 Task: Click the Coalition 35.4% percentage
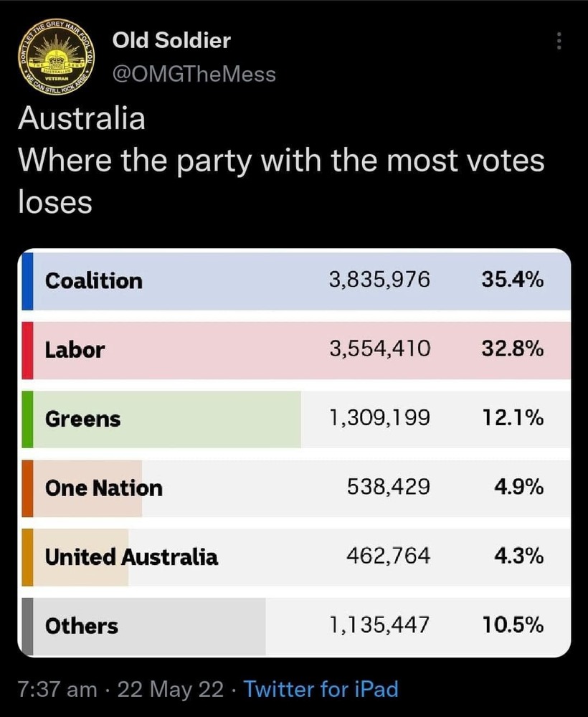coord(512,280)
